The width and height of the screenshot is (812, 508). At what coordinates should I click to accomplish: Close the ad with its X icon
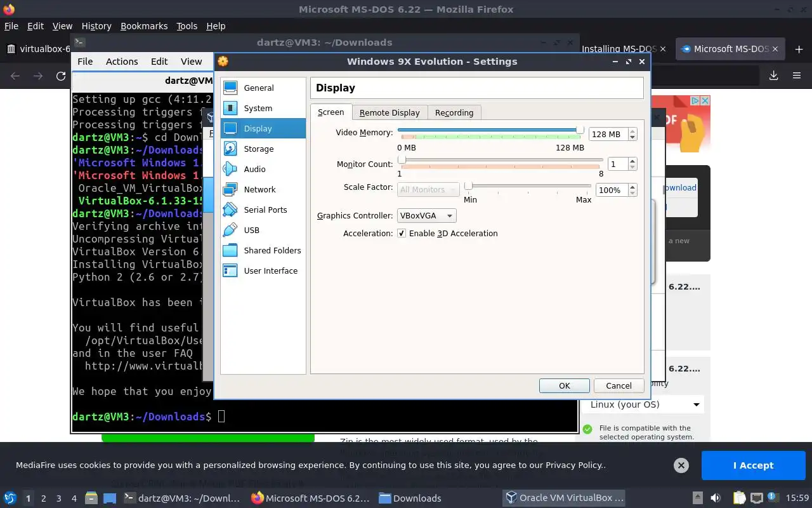[x=705, y=101]
